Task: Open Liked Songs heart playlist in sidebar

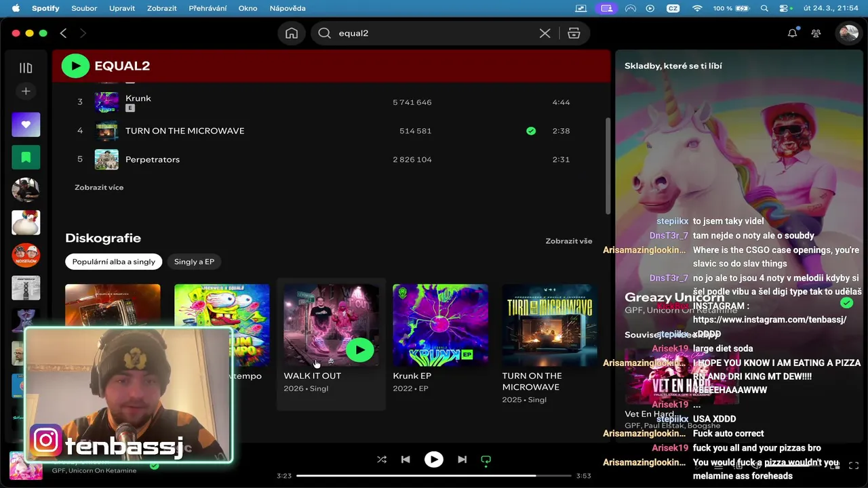Action: tap(26, 125)
